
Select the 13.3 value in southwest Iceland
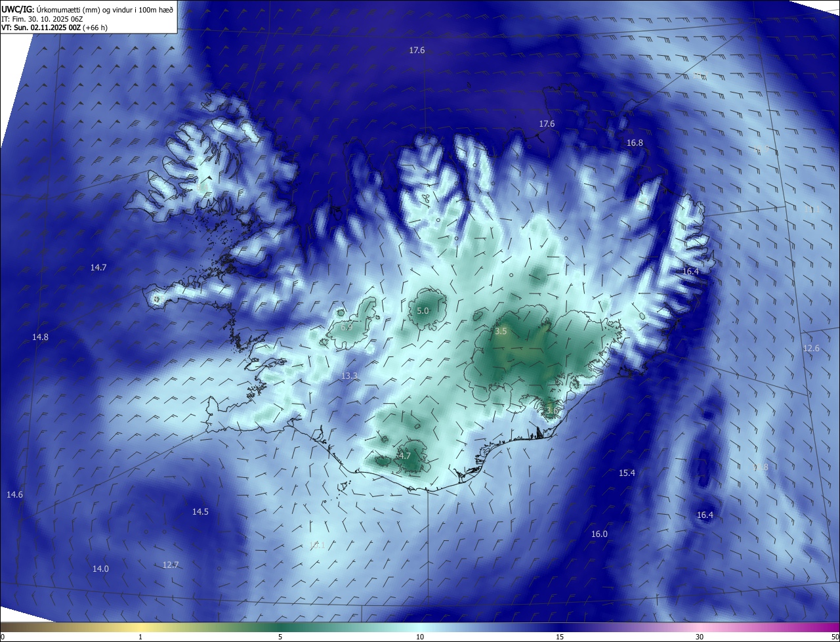(x=350, y=375)
